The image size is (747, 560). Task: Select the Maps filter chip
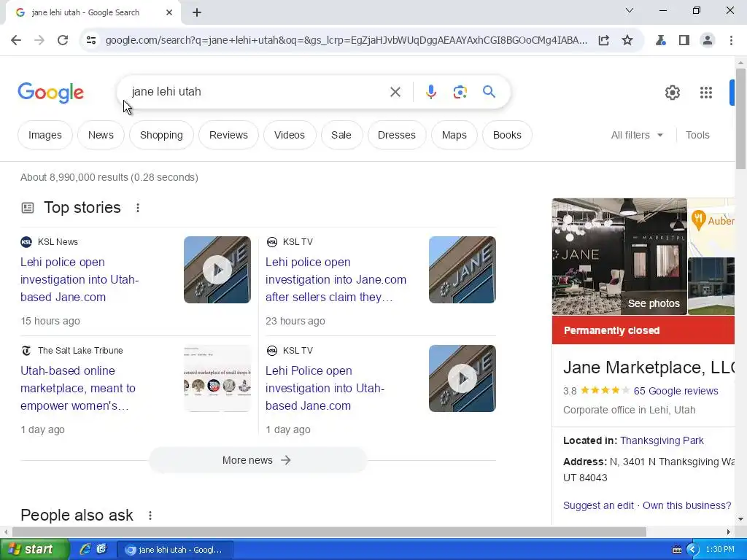pyautogui.click(x=454, y=135)
